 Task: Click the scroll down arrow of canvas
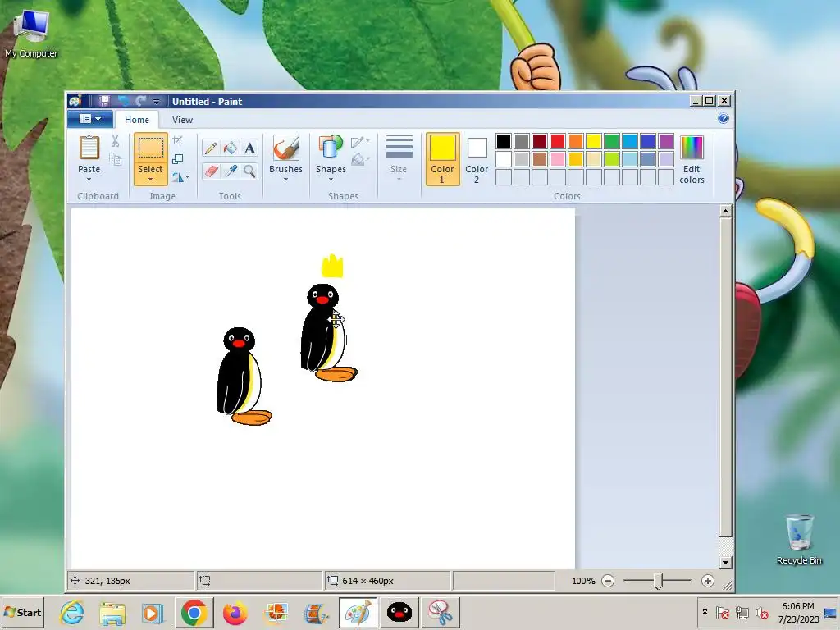click(x=725, y=562)
